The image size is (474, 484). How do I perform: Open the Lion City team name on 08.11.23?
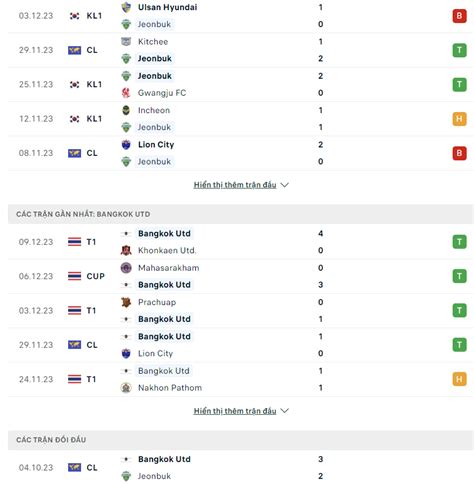coord(156,145)
